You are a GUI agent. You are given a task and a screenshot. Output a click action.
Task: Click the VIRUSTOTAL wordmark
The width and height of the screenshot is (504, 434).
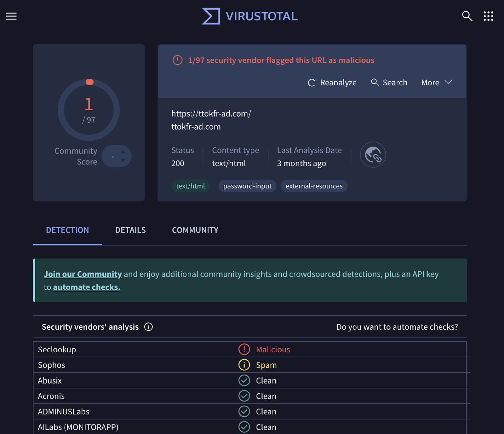click(262, 16)
